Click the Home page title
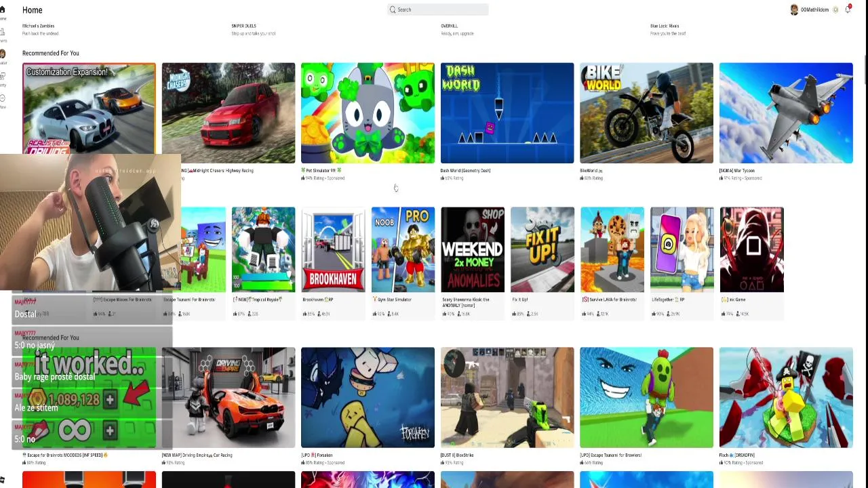The image size is (868, 488). click(33, 10)
